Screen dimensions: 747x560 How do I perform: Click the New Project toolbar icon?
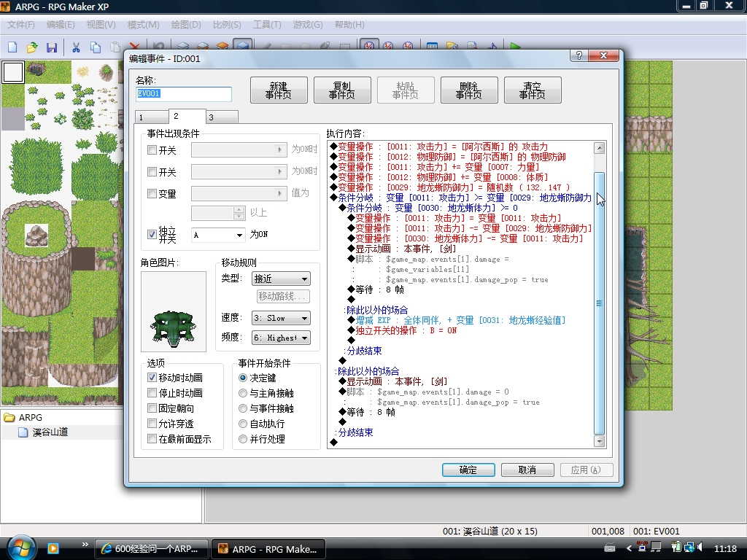pyautogui.click(x=12, y=47)
